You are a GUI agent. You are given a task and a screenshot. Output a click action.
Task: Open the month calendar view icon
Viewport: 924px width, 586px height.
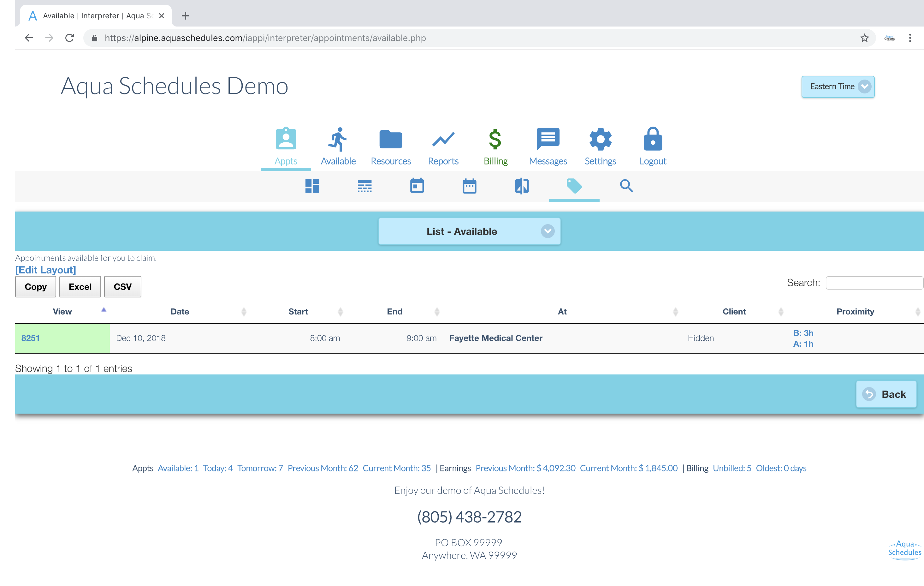click(x=469, y=186)
